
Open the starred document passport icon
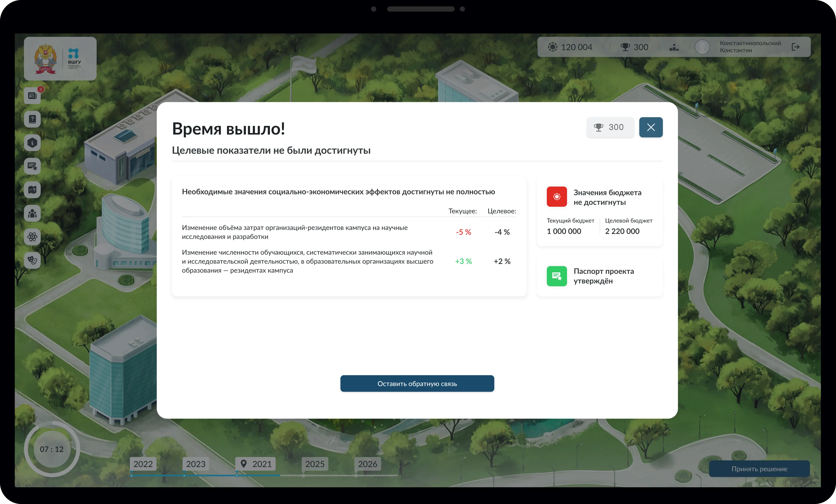pos(32,166)
